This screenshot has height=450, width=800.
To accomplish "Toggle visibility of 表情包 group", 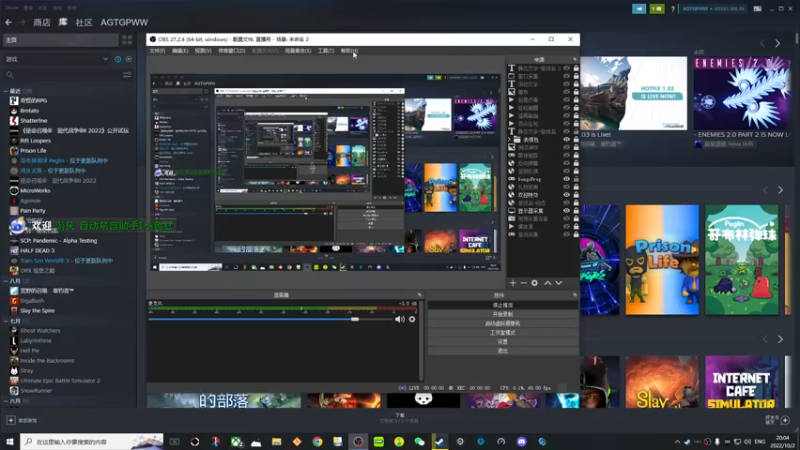I will point(566,139).
